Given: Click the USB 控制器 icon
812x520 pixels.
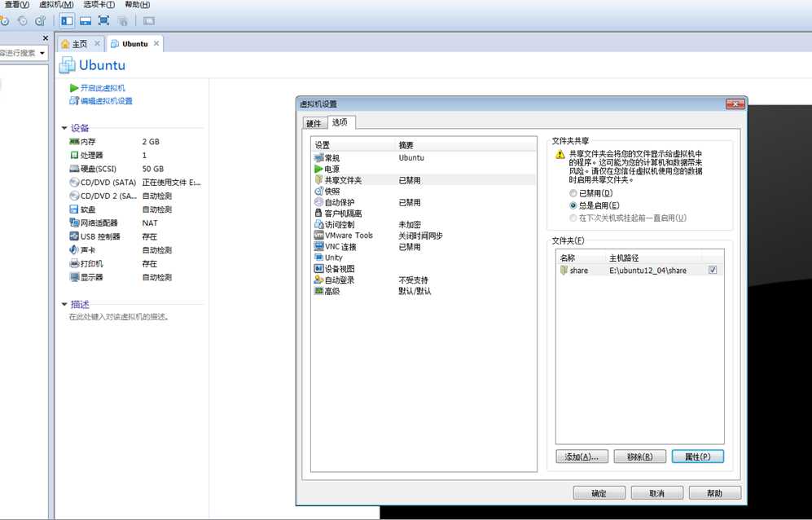Looking at the screenshot, I should pyautogui.click(x=74, y=236).
